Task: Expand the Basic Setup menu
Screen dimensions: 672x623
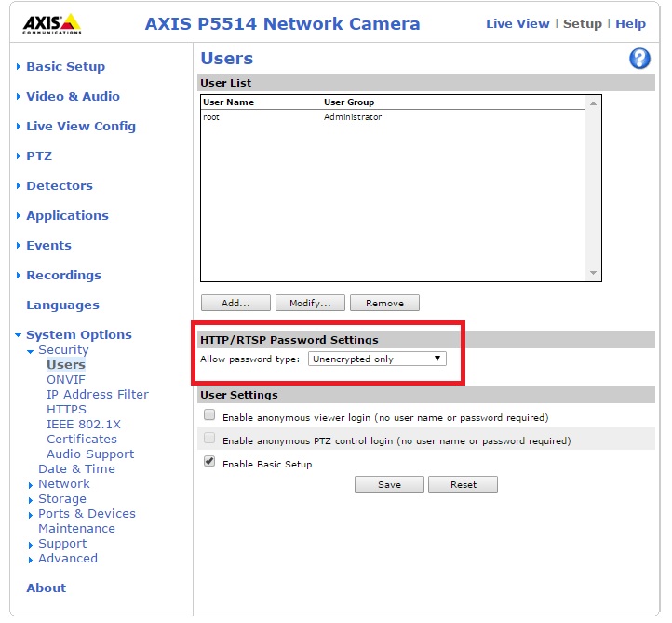Action: [x=65, y=66]
